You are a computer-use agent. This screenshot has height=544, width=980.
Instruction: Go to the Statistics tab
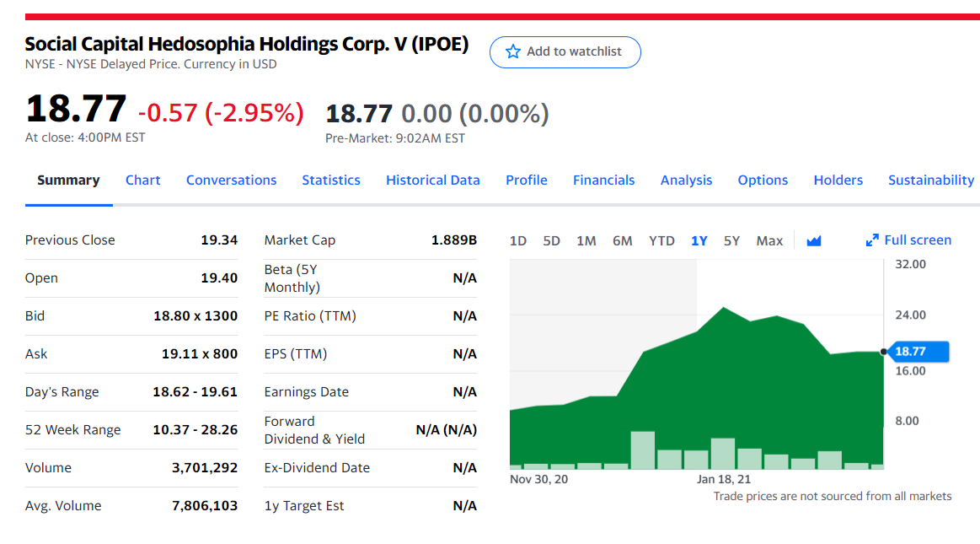[331, 180]
